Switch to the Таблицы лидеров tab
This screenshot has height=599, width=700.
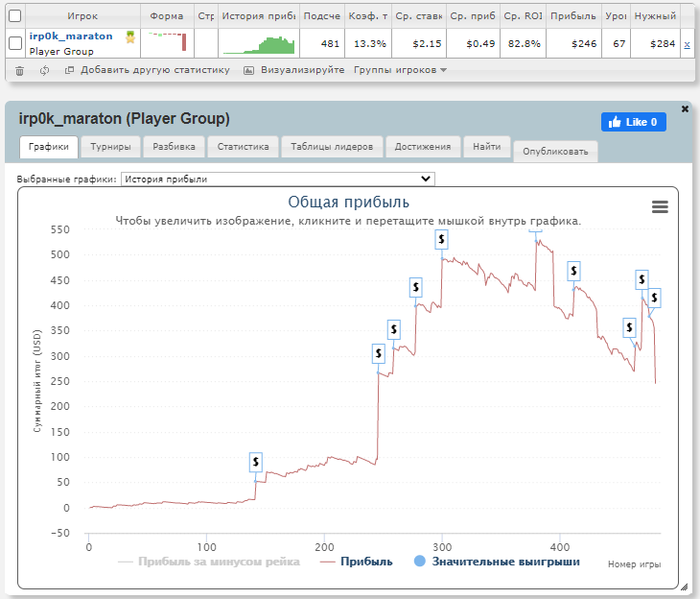pyautogui.click(x=332, y=147)
